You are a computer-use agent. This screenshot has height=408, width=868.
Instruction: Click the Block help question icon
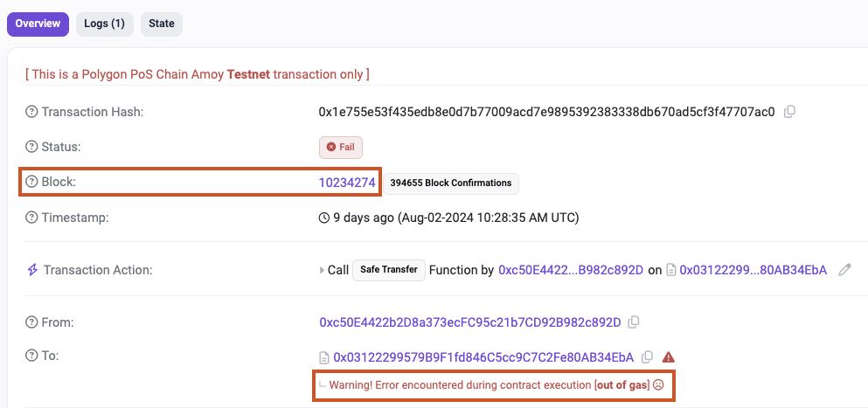tap(31, 183)
